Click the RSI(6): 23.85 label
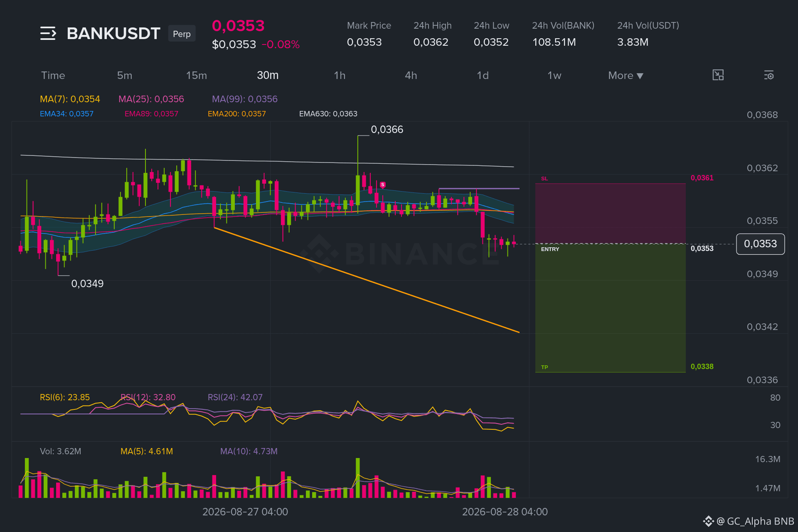This screenshot has height=532, width=798. pos(65,397)
